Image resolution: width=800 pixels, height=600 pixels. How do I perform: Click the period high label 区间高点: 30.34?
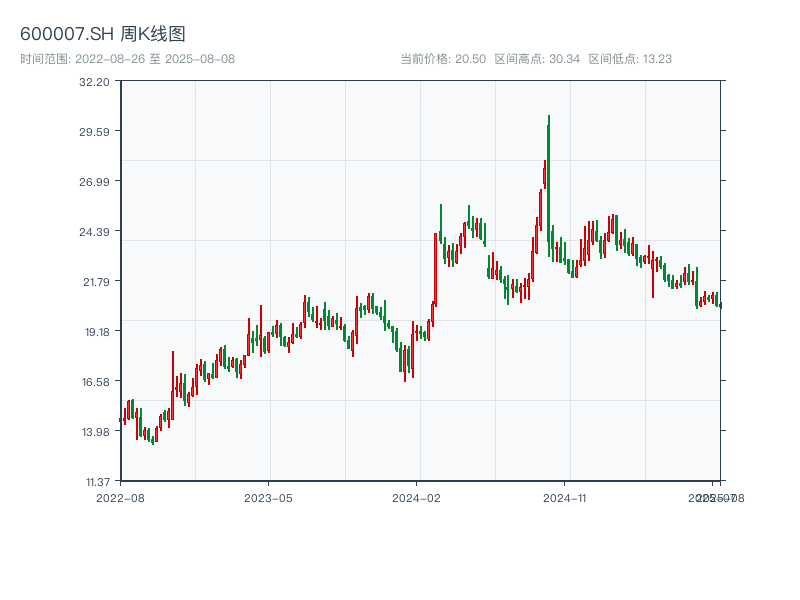pyautogui.click(x=537, y=59)
